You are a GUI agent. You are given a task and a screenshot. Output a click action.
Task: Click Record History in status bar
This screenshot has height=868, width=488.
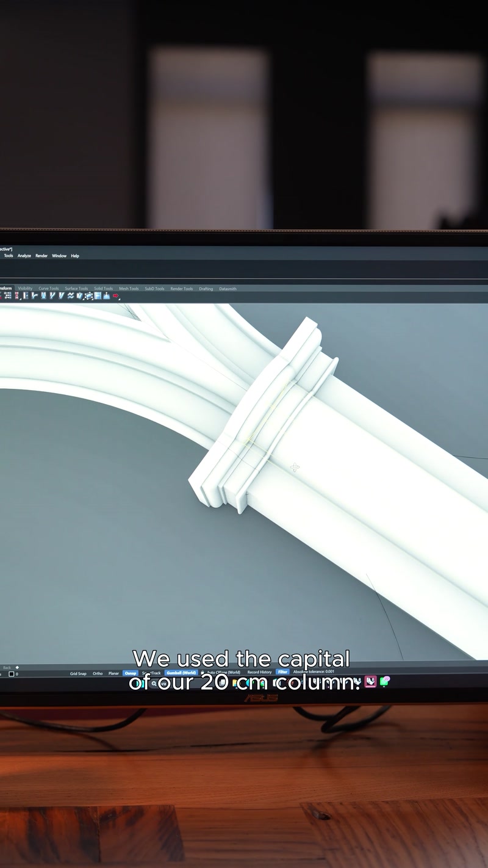(259, 672)
